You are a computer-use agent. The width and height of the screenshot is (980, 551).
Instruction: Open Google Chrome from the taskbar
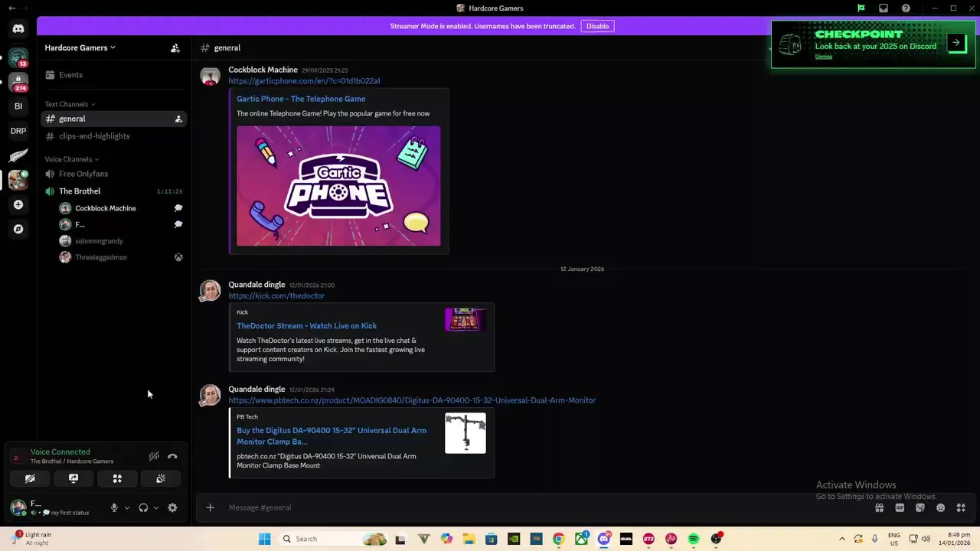[x=559, y=539]
